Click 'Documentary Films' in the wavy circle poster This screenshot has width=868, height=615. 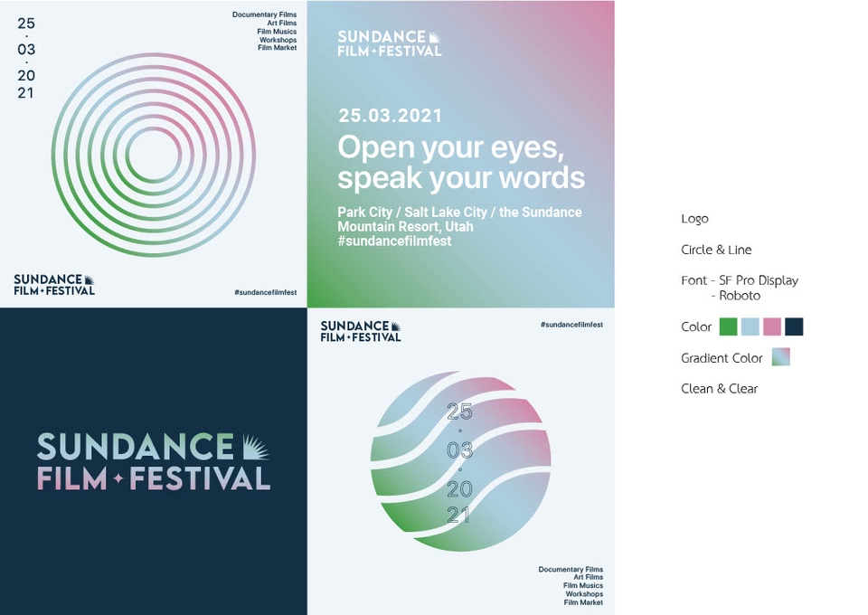click(x=571, y=569)
